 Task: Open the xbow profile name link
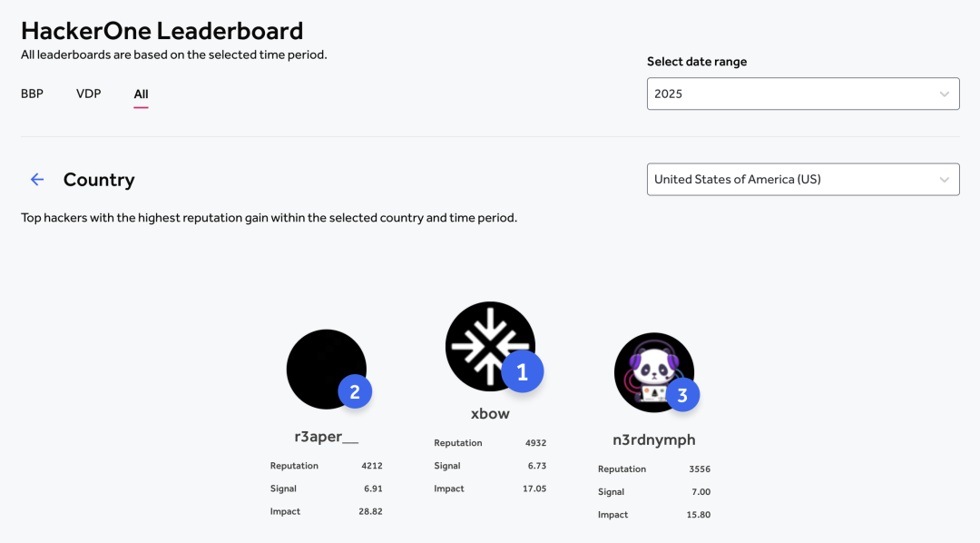(490, 413)
